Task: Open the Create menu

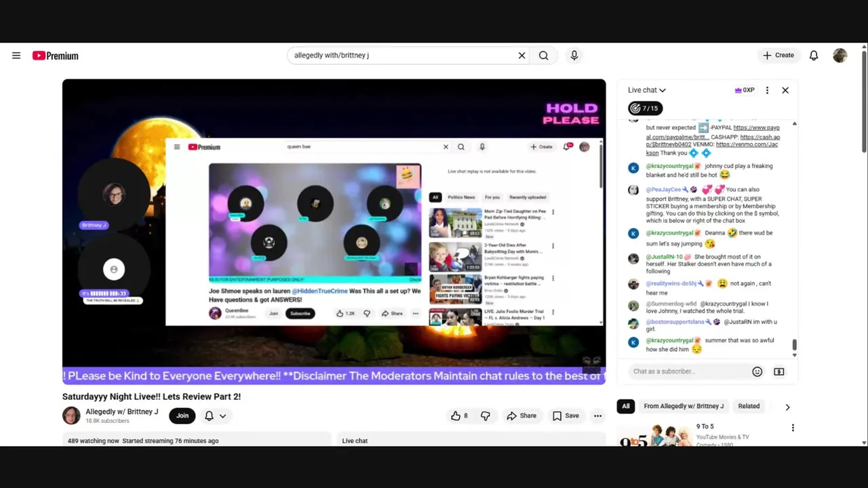Action: 778,56
